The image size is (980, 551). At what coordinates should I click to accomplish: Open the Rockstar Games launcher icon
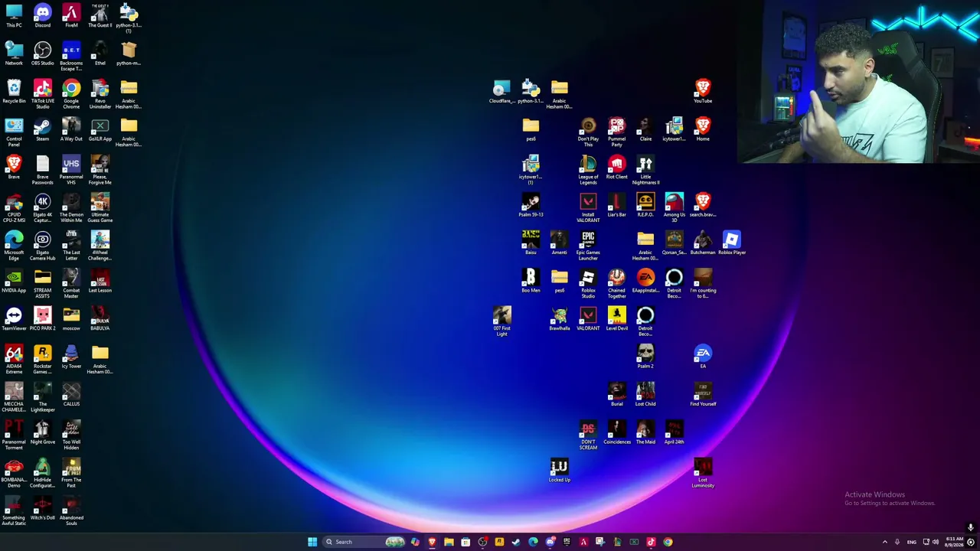(42, 359)
